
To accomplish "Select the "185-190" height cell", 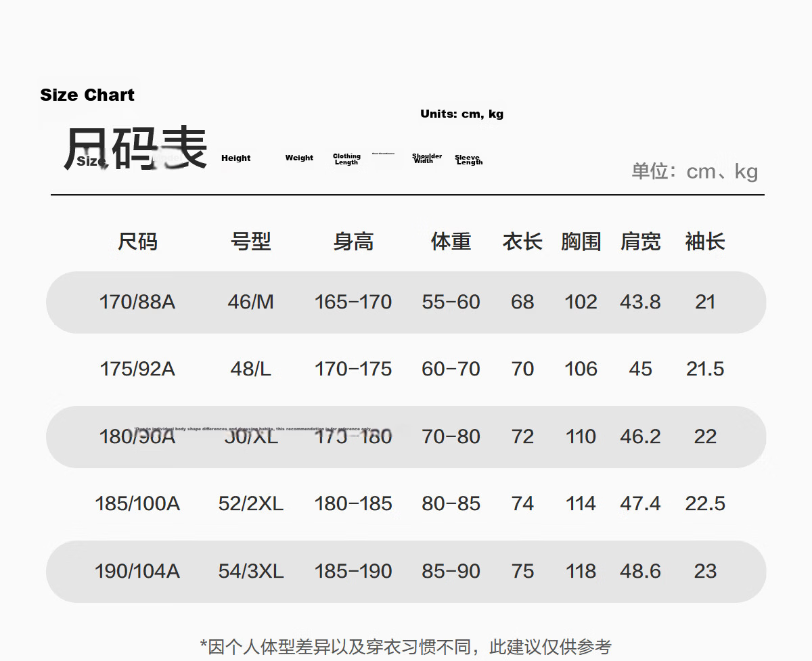I will click(353, 571).
